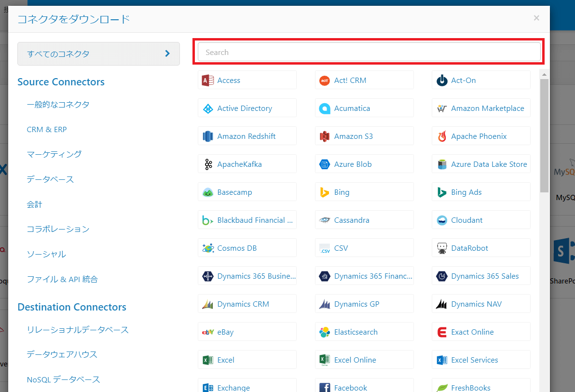This screenshot has height=392, width=575.
Task: Open the Blackbaud Financial connector
Action: [x=247, y=220]
